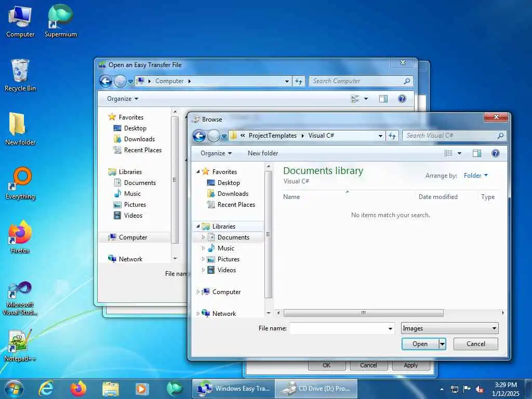
Task: Open view options arrow in Browse dialog
Action: coord(459,153)
